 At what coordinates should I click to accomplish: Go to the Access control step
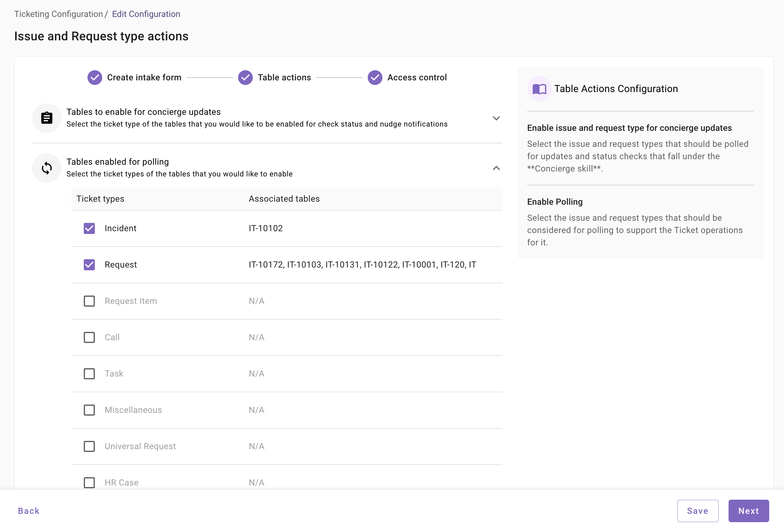click(417, 78)
